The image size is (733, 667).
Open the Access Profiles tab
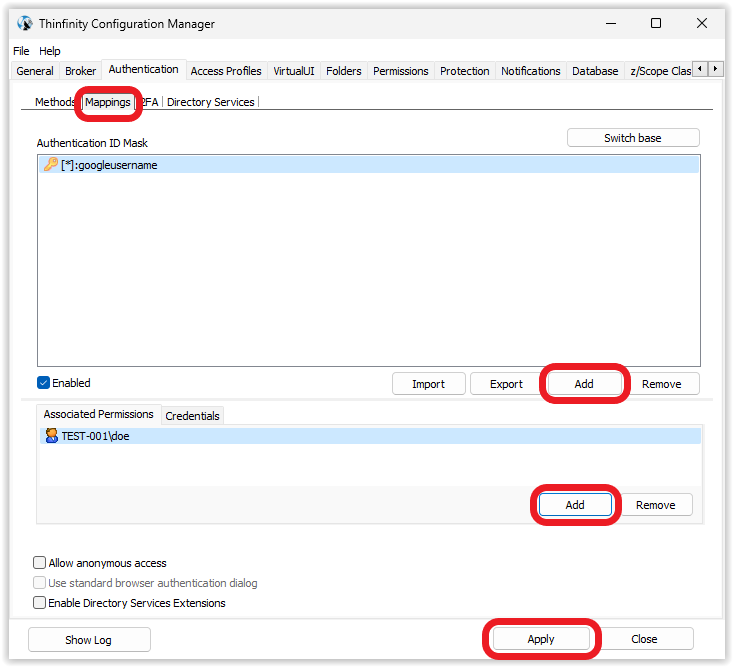pyautogui.click(x=226, y=71)
